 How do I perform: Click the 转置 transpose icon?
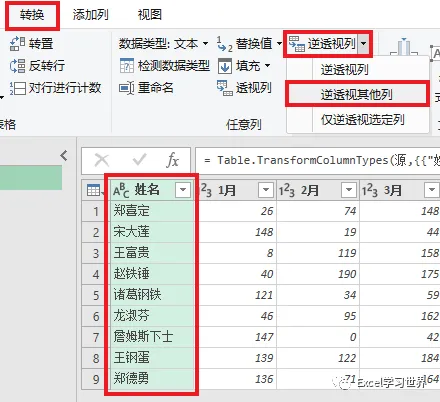(17, 44)
